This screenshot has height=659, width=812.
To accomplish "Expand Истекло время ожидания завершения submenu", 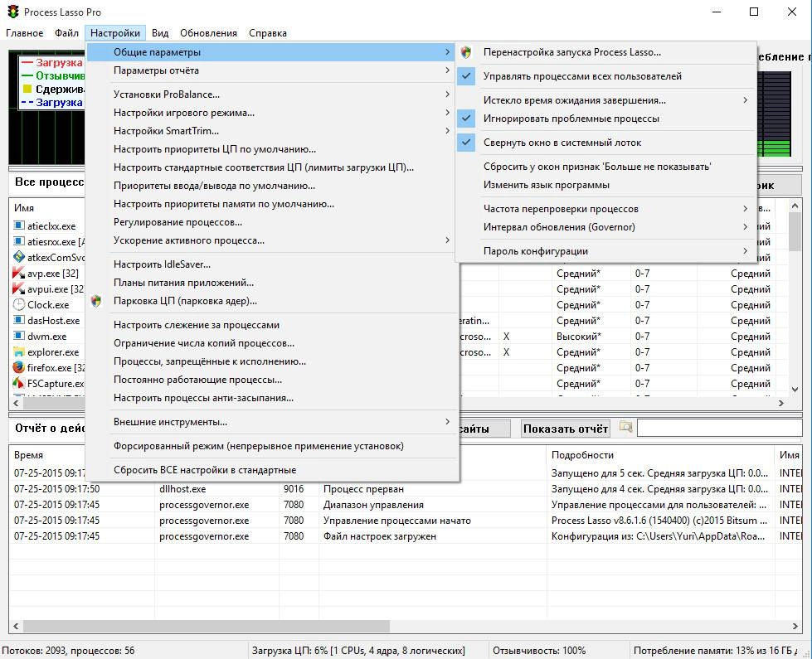I will 606,100.
